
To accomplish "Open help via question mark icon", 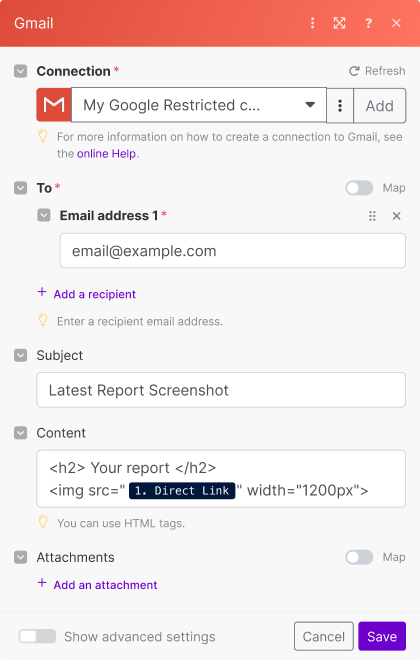I will pos(368,23).
